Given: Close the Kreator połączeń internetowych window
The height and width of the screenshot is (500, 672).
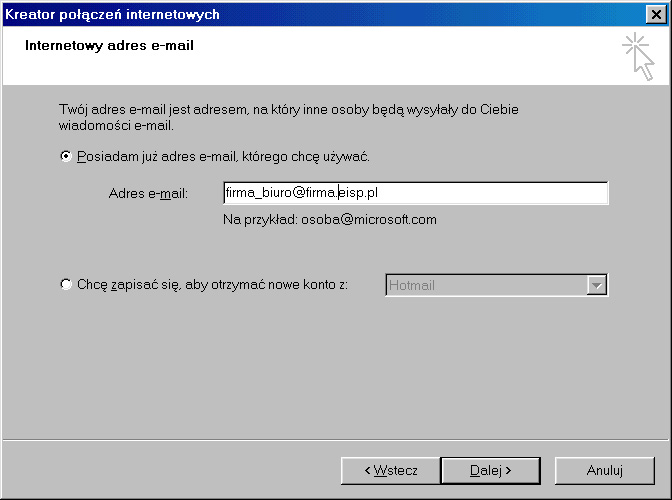Looking at the screenshot, I should tap(655, 14).
